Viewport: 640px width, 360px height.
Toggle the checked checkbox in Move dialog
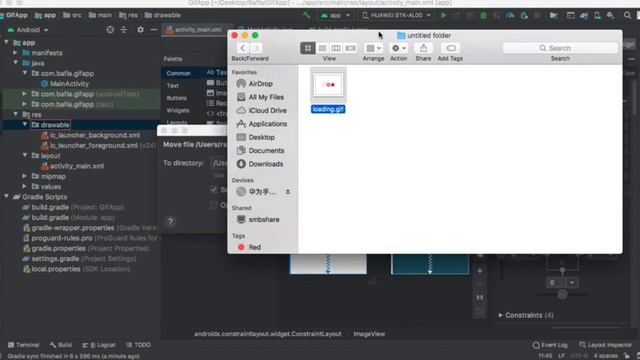(214, 189)
